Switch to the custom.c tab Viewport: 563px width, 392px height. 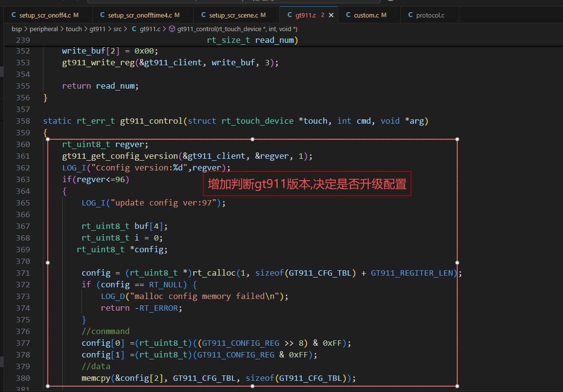[x=367, y=15]
